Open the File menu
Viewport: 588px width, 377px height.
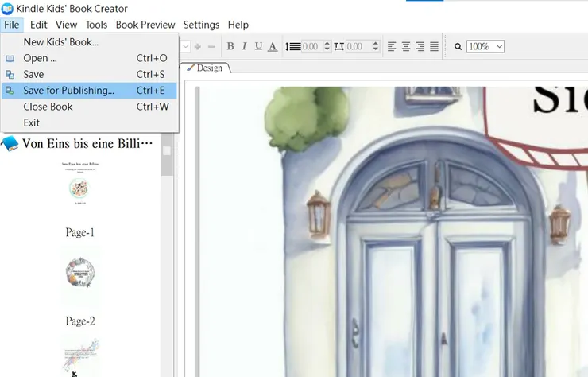point(12,25)
